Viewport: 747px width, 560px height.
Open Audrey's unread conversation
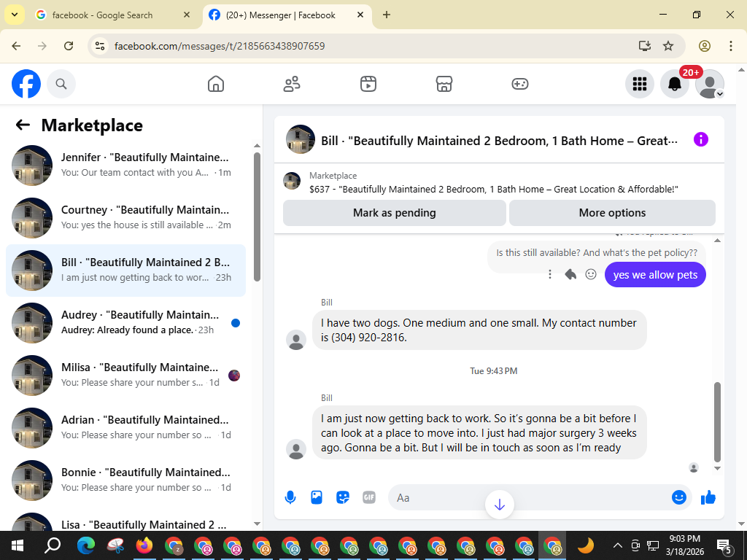pos(125,322)
